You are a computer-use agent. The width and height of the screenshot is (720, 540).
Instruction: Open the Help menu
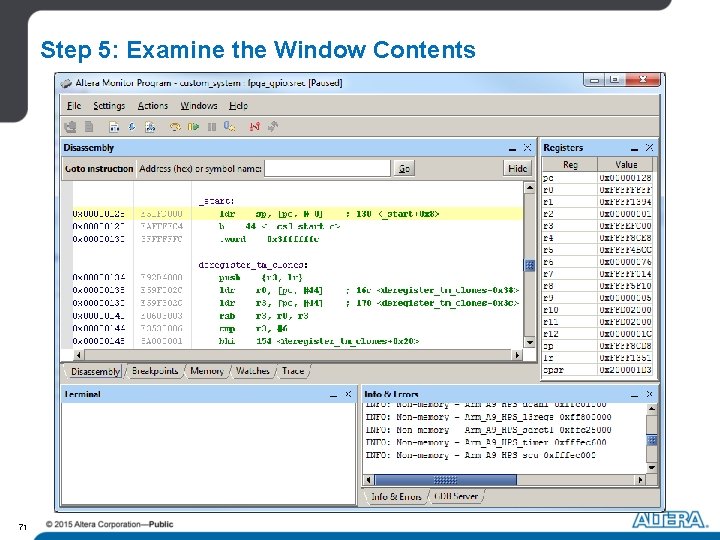tap(238, 106)
